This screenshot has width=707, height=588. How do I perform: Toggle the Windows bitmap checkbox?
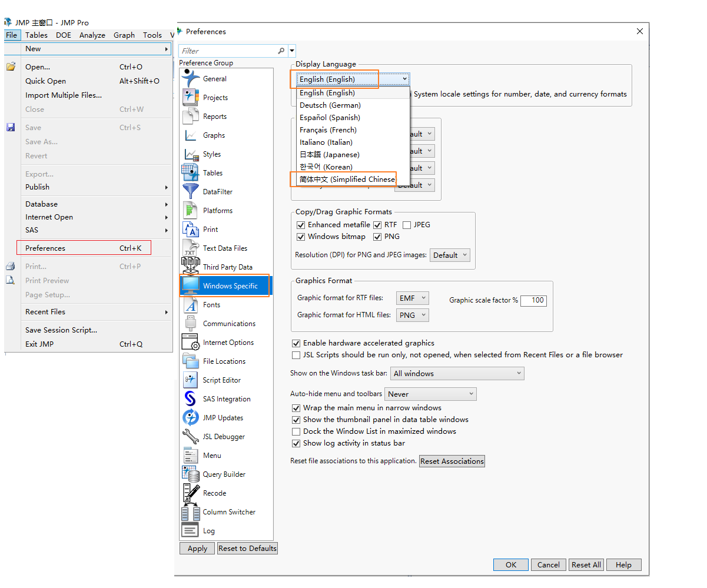(301, 237)
